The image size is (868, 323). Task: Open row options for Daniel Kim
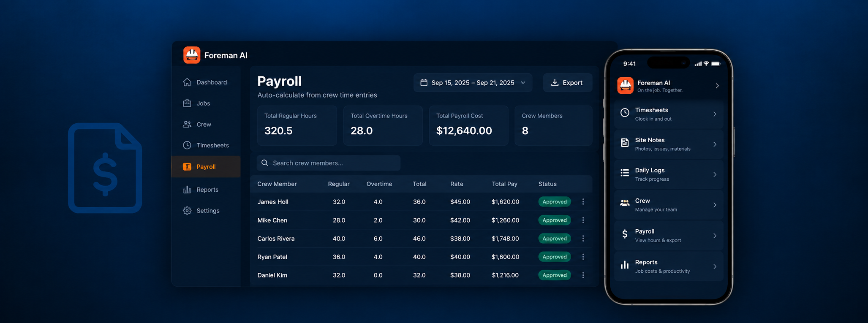pyautogui.click(x=583, y=275)
